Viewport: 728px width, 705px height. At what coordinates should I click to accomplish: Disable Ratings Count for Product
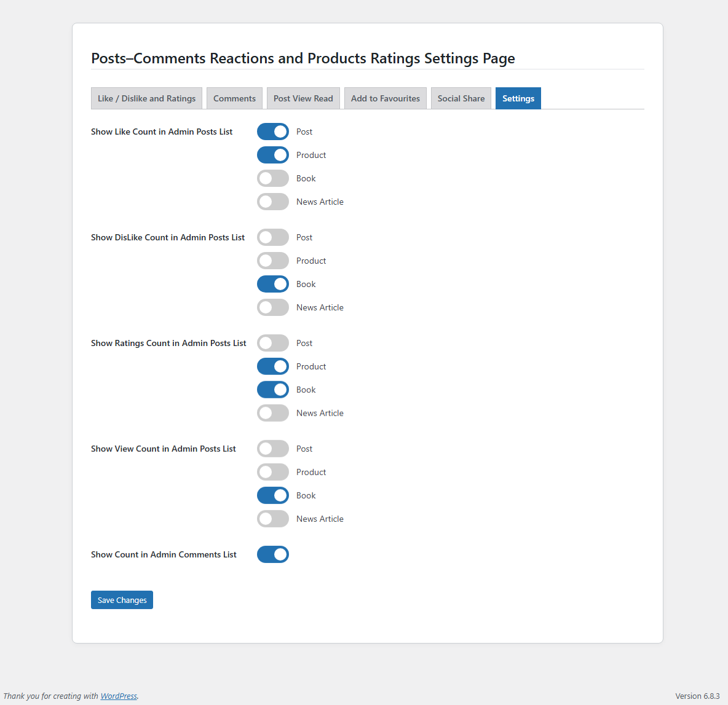(272, 366)
